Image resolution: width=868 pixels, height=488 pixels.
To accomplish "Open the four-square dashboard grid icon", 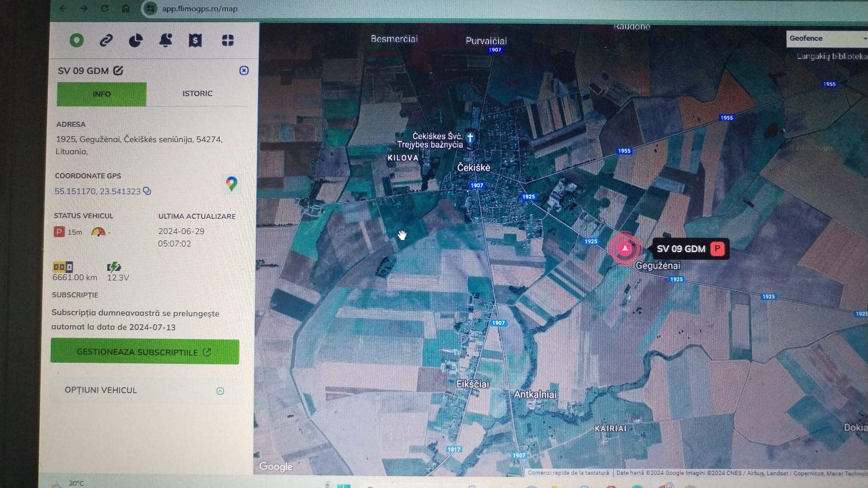I will click(228, 41).
